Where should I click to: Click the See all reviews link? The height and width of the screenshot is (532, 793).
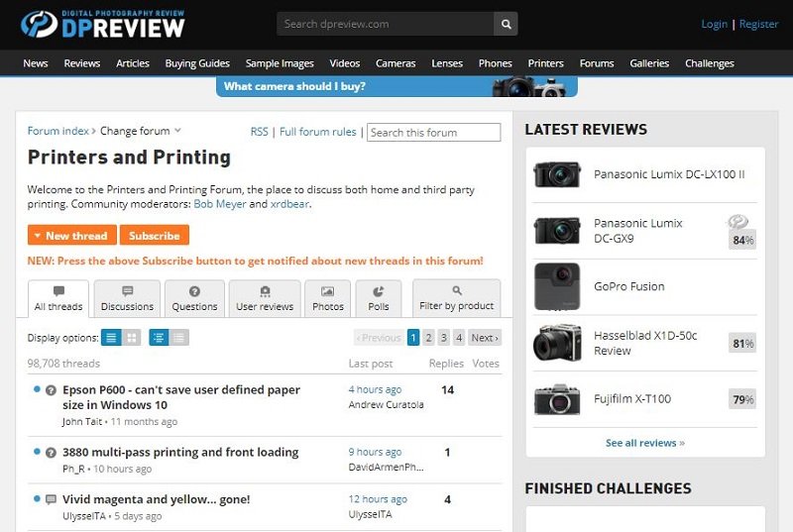click(x=645, y=443)
